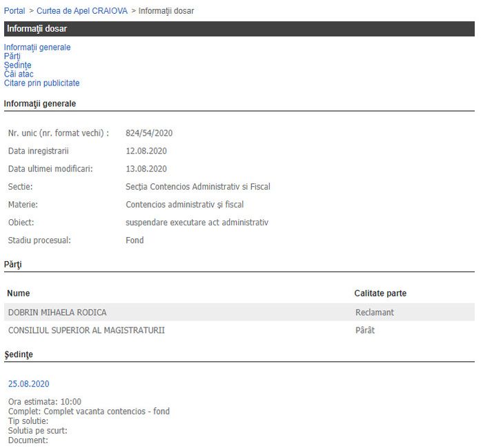Click the Materie label
This screenshot has height=448, width=483.
pos(23,204)
